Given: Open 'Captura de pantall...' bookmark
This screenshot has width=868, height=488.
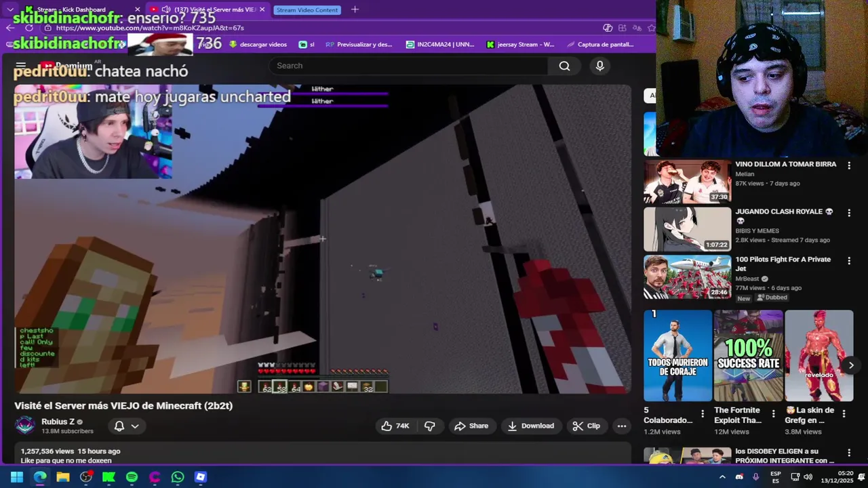Looking at the screenshot, I should (600, 44).
